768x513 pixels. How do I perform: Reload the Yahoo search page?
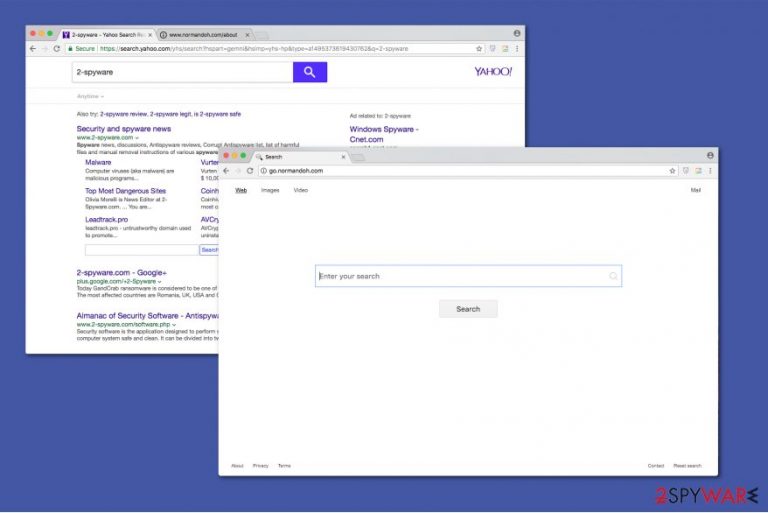pos(56,49)
